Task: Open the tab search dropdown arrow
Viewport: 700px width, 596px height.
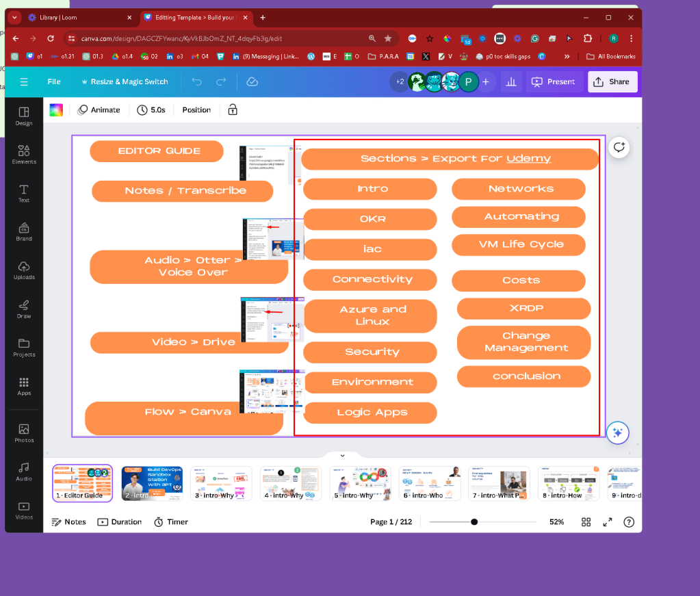Action: (15, 17)
